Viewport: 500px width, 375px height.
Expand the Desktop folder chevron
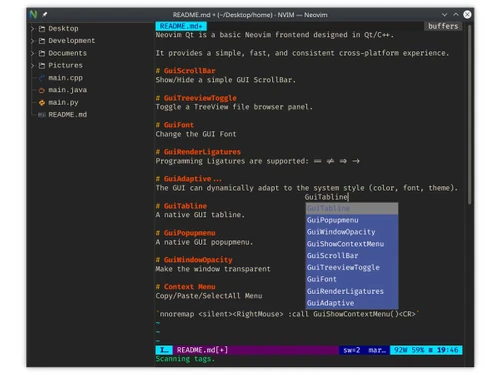[32, 29]
